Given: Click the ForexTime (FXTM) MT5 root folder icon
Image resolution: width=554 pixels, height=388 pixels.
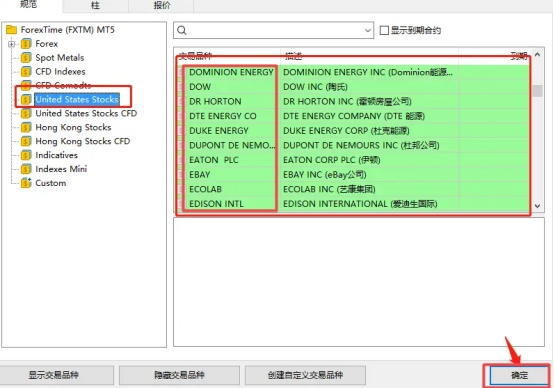Looking at the screenshot, I should pos(12,30).
